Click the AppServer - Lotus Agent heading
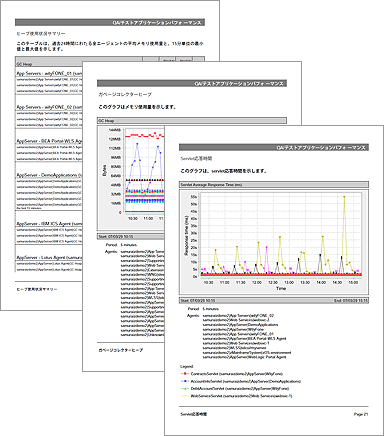 (49, 258)
